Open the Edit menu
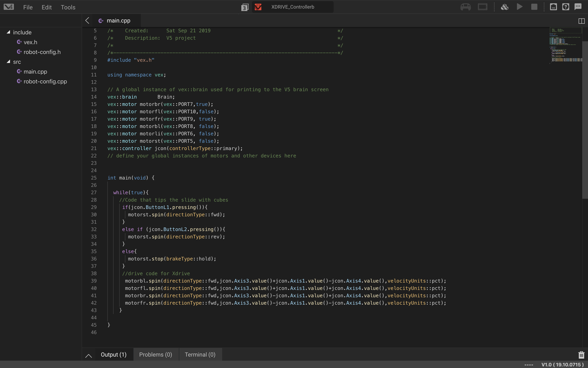 (47, 7)
